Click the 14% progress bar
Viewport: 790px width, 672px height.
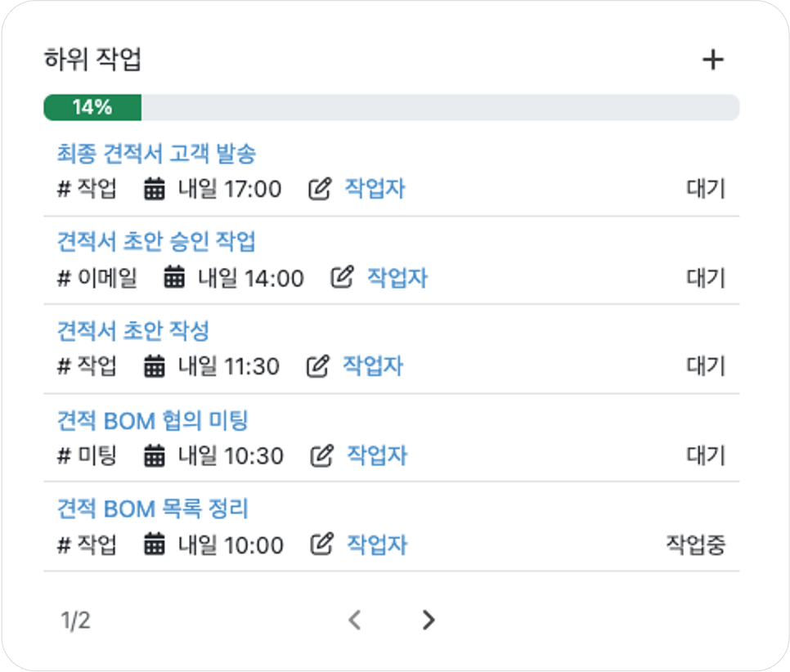392,107
